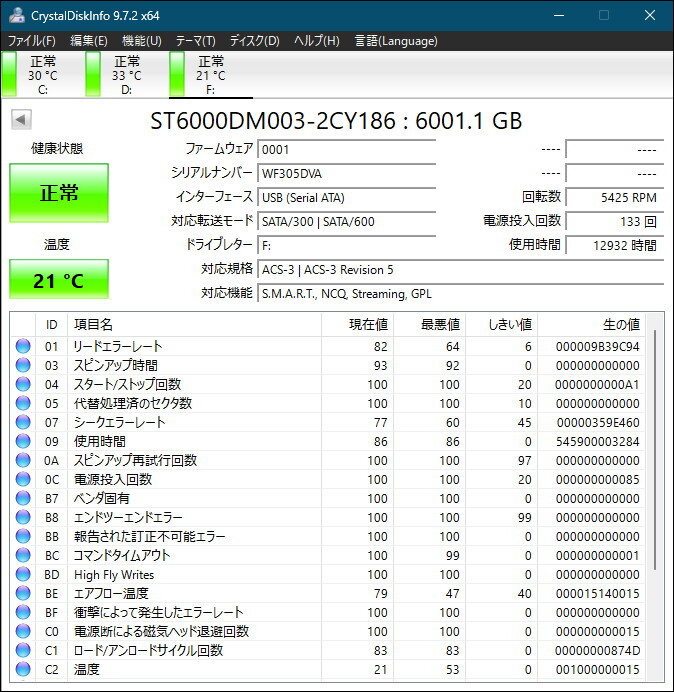Image resolution: width=674 pixels, height=692 pixels.
Task: Click power-on hours field 12932 時間
Action: (x=615, y=245)
